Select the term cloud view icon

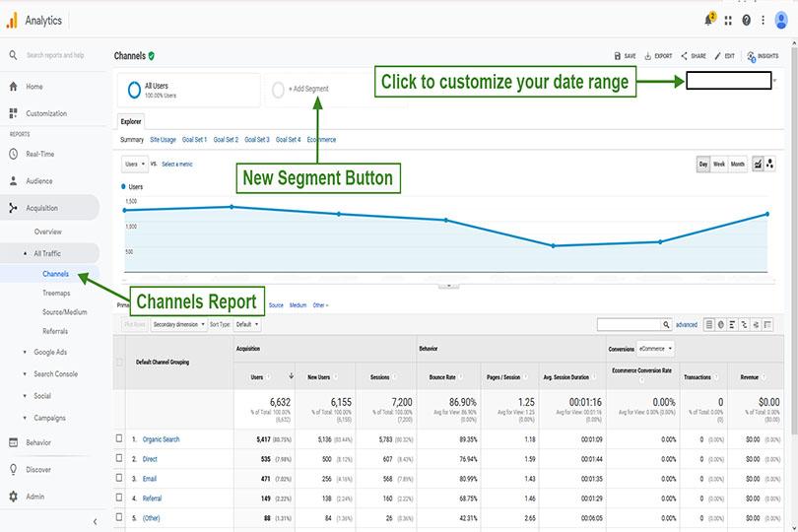click(756, 325)
